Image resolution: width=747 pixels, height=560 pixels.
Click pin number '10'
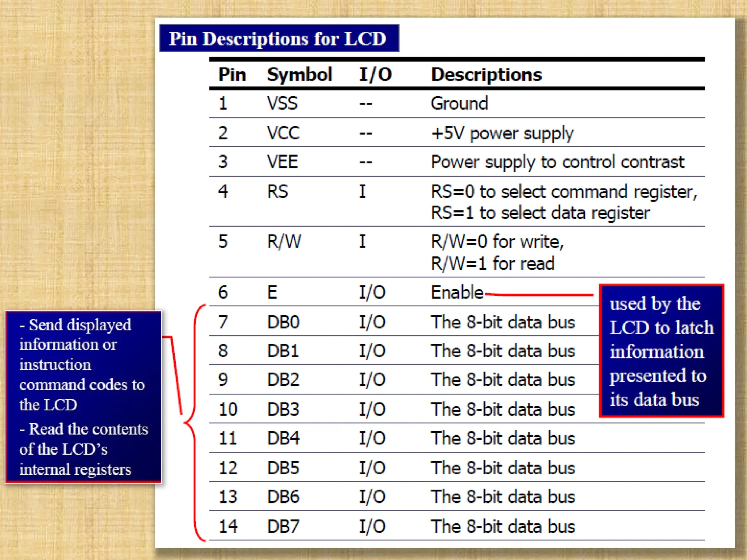[x=228, y=409]
